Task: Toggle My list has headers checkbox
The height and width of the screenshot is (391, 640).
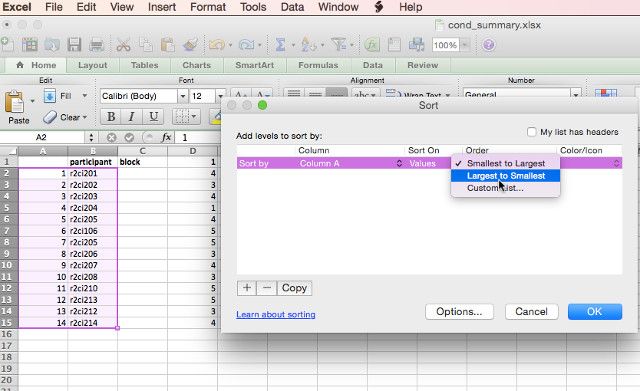Action: 531,132
